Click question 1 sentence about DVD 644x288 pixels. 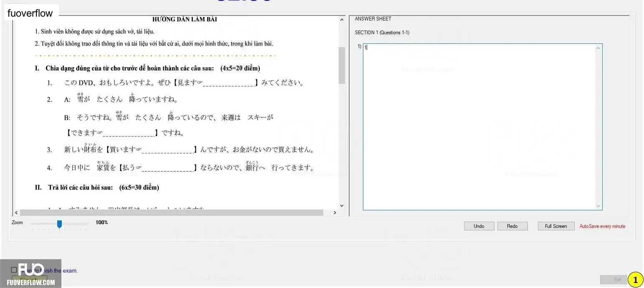pyautogui.click(x=184, y=83)
